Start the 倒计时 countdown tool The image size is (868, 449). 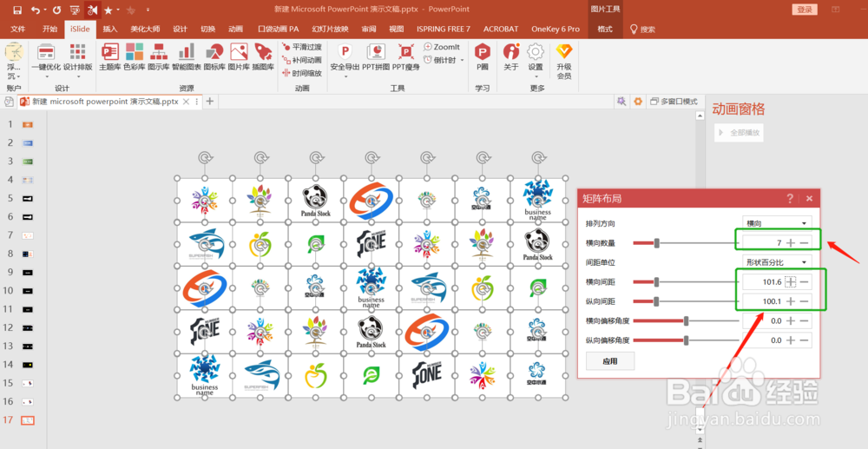441,60
